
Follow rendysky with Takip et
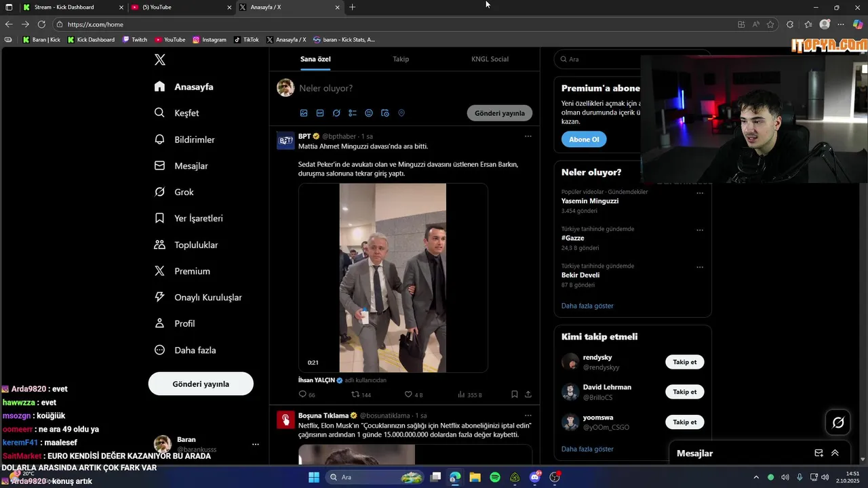point(685,362)
